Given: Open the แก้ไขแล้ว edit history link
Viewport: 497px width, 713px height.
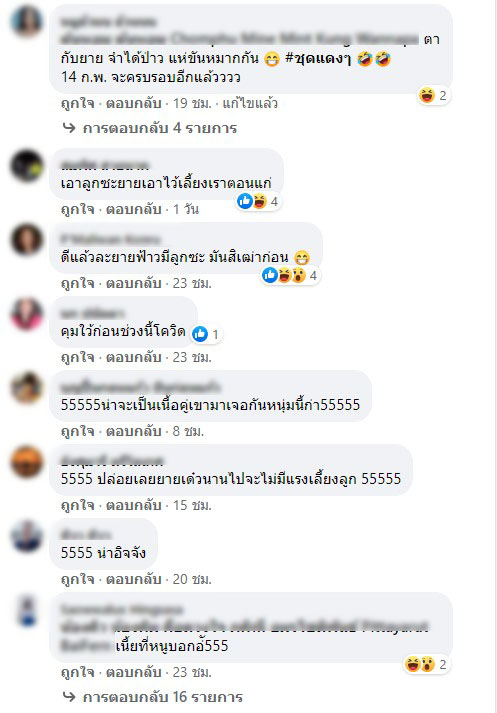Looking at the screenshot, I should (250, 103).
